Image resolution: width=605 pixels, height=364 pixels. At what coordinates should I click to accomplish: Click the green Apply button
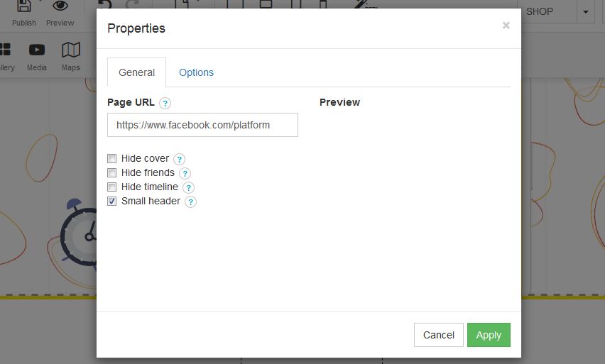[x=489, y=335]
